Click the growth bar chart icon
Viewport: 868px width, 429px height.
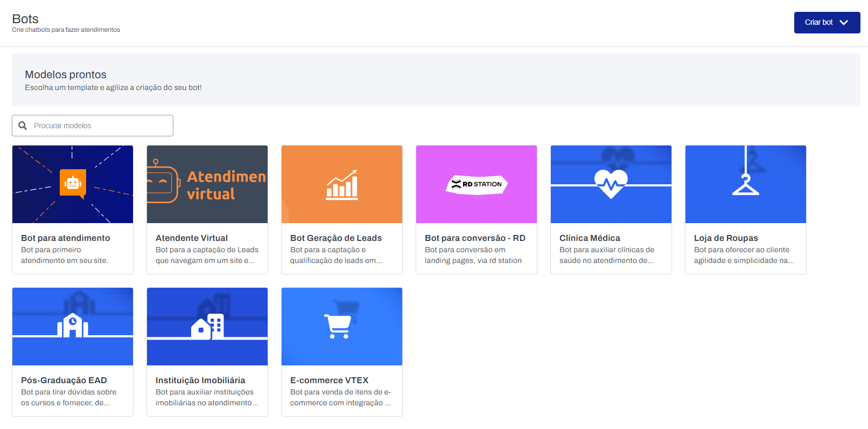pos(342,185)
